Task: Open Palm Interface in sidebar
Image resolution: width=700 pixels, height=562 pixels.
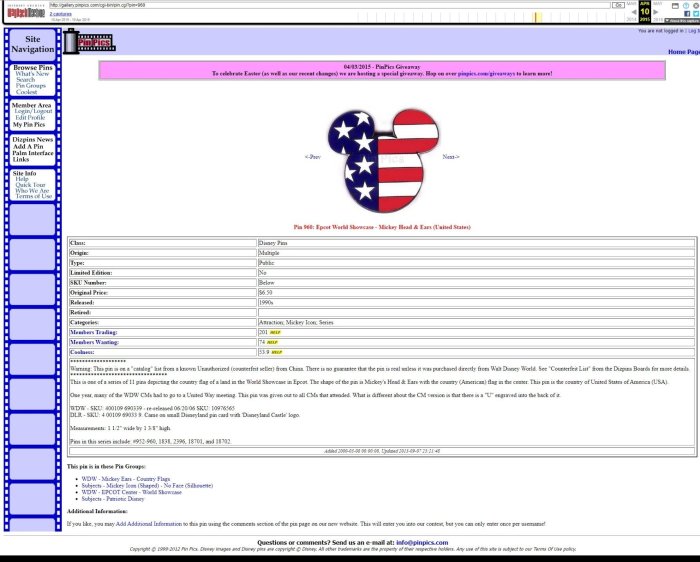Action: tap(33, 153)
